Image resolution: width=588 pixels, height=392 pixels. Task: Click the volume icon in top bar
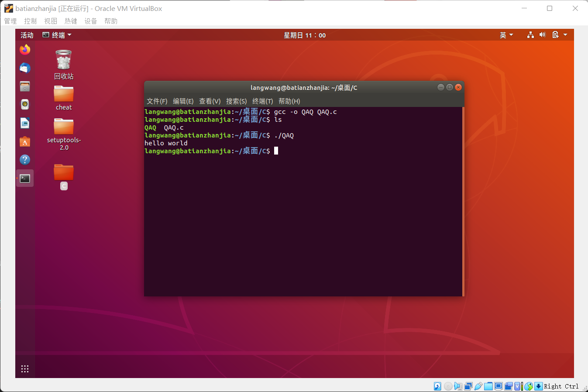[543, 35]
